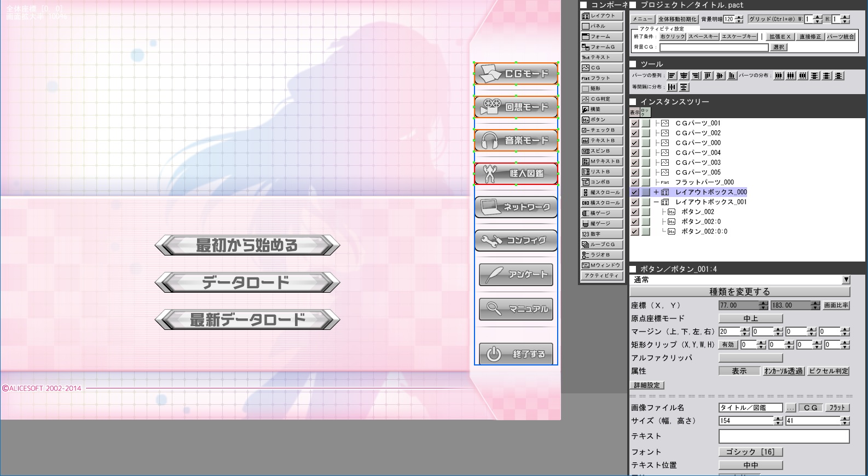Toggle lock for CGパーツ_000

tap(646, 143)
